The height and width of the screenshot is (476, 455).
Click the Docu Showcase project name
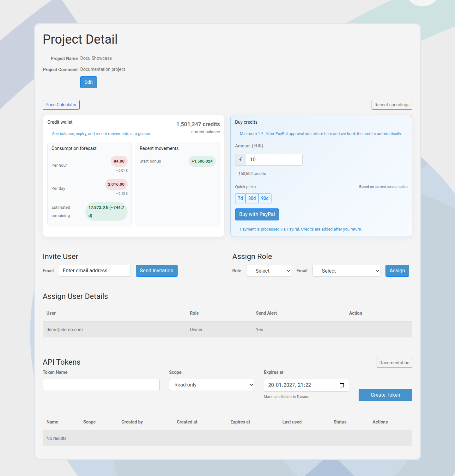click(96, 58)
